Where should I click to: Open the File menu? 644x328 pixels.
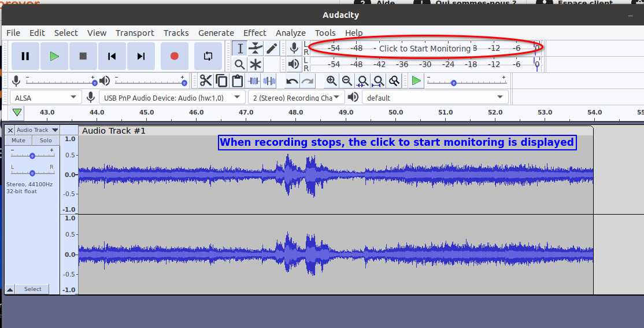click(13, 33)
